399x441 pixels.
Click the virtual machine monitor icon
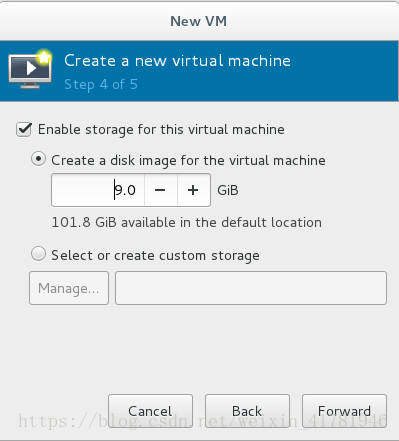pos(30,69)
